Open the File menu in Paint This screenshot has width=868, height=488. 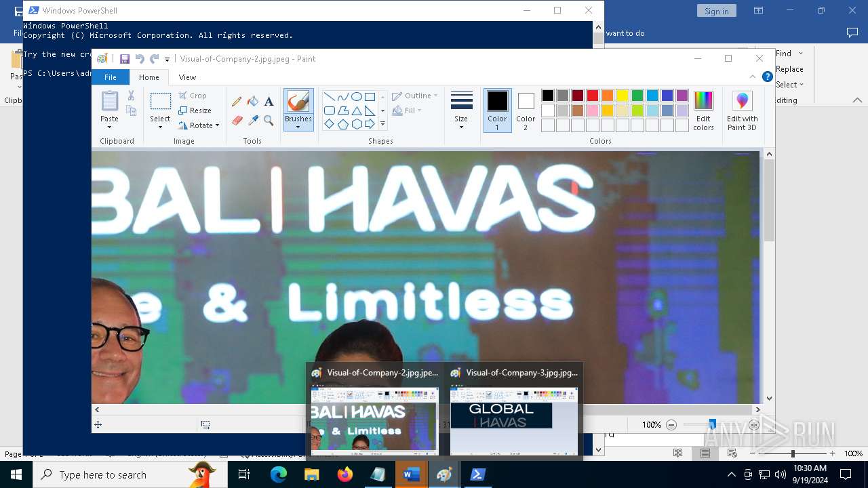[110, 77]
